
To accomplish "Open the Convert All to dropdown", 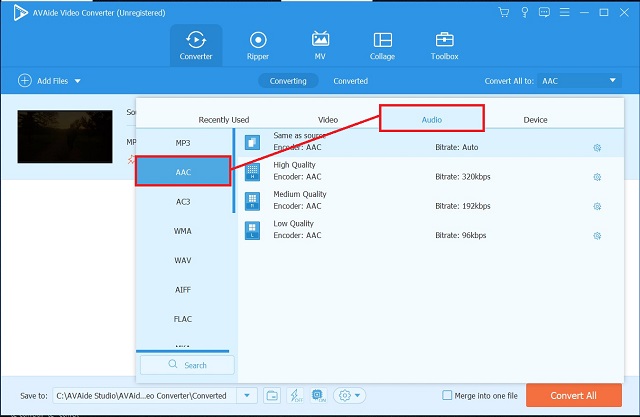I will click(x=580, y=80).
